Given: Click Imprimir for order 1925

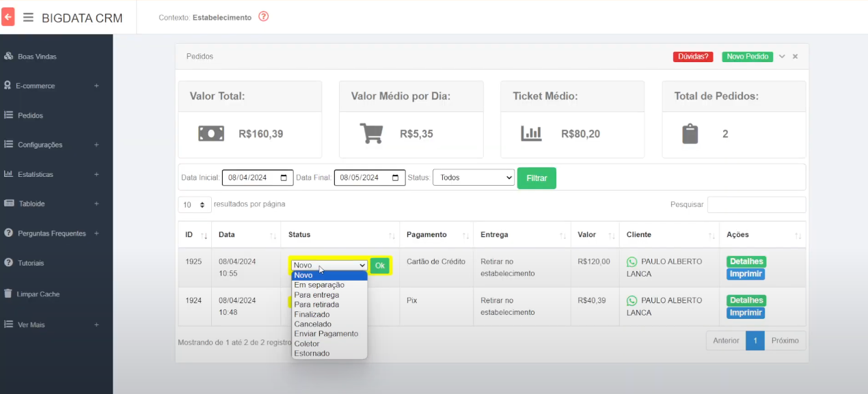Looking at the screenshot, I should [746, 274].
